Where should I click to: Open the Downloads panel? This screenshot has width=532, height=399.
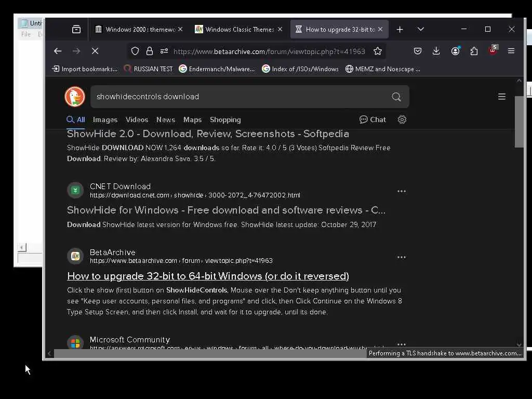(x=436, y=51)
